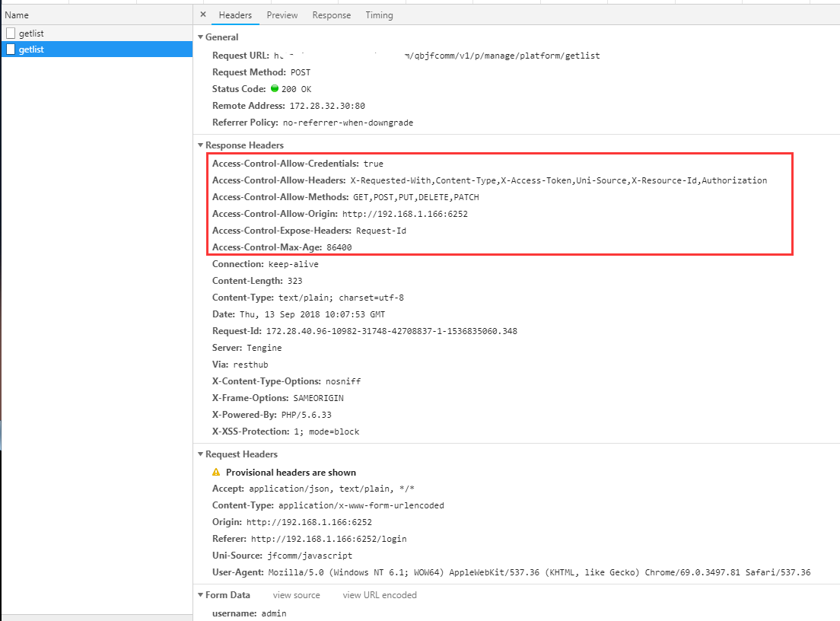Click the provisional headers warning icon
Viewport: 840px width, 621px height.
coord(216,473)
